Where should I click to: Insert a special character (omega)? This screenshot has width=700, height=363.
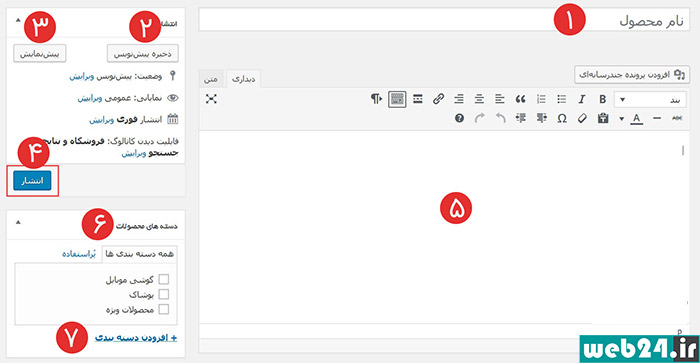(562, 118)
